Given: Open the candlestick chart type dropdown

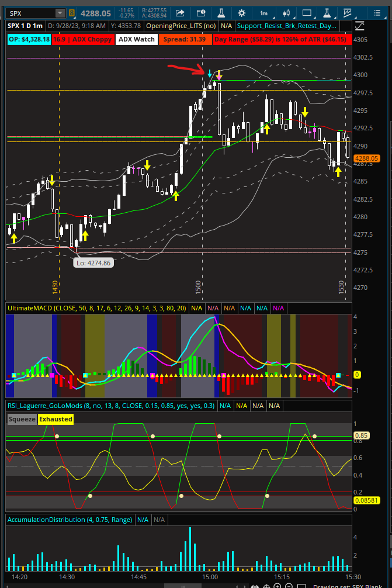Looking at the screenshot, I should pos(286,13).
